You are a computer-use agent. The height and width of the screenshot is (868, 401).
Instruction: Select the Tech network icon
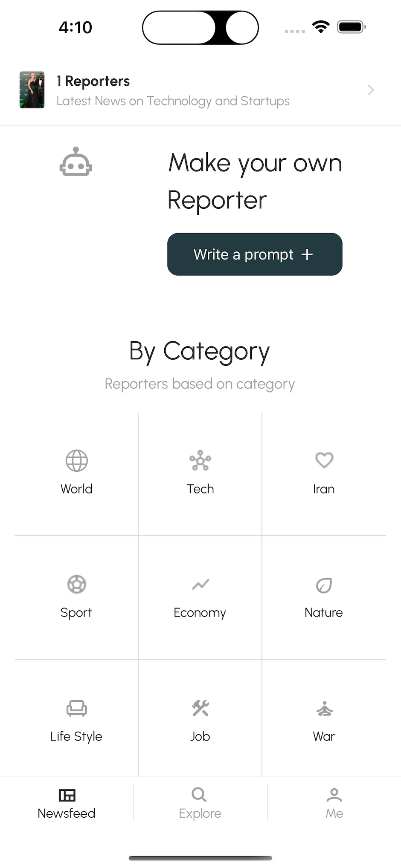pos(200,461)
